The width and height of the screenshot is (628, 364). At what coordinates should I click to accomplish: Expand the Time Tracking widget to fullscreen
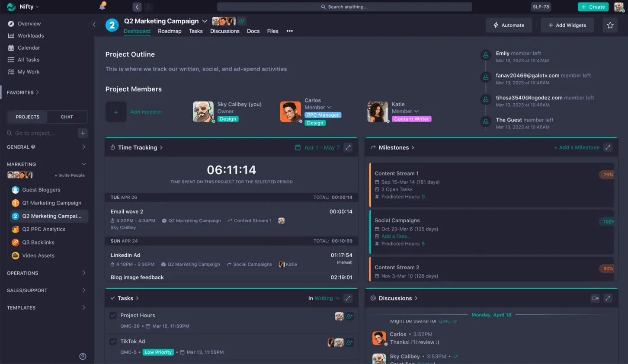(x=348, y=147)
